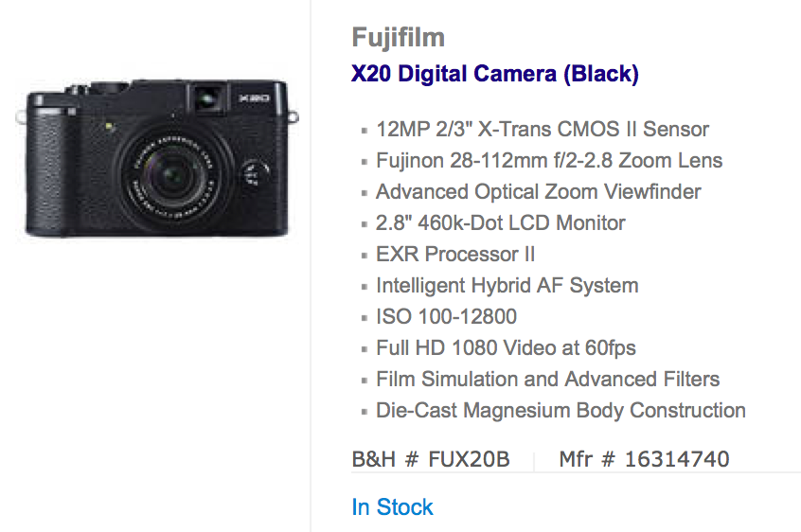
Task: Open the X20 Digital Camera (Black) link
Action: [495, 74]
